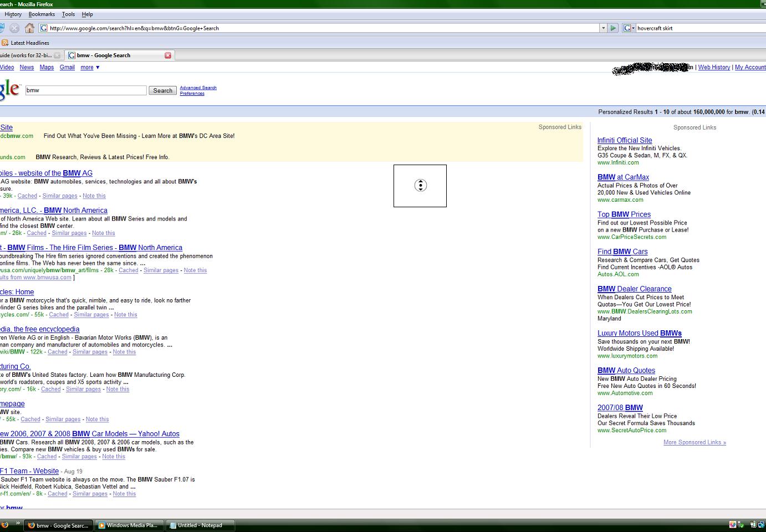Click the green Go arrow button
Viewport: 766px width, 532px height.
(x=613, y=28)
